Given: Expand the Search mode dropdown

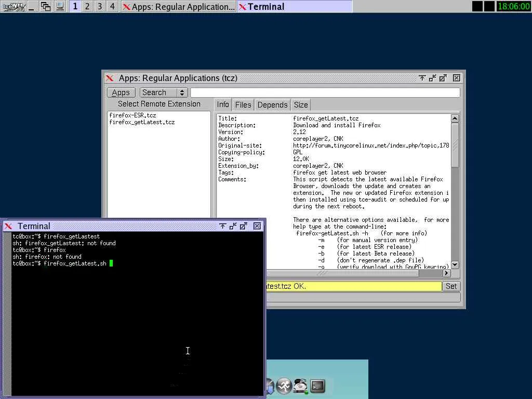Looking at the screenshot, I should tap(164, 92).
